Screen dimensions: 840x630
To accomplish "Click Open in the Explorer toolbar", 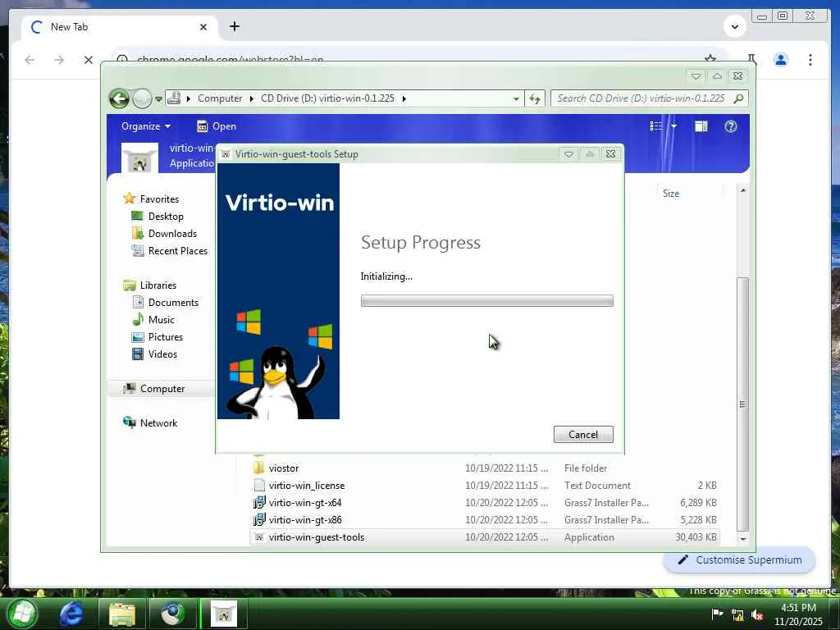I will click(217, 126).
